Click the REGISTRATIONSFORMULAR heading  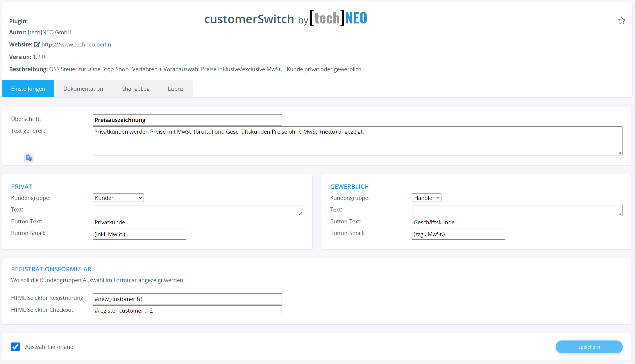51,269
